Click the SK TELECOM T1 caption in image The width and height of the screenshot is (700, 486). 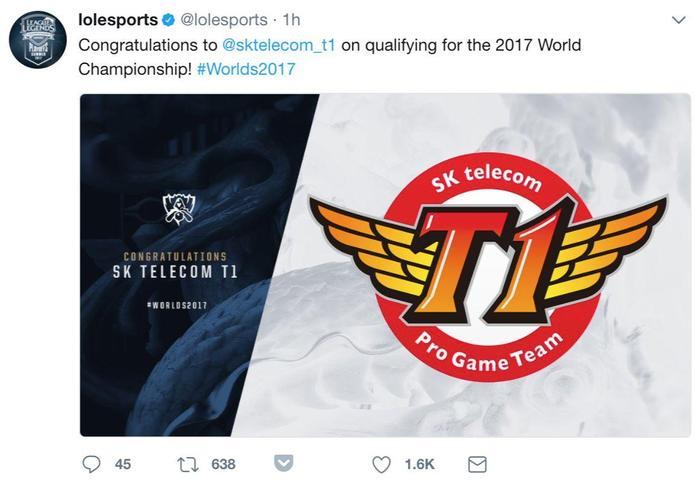click(x=175, y=272)
